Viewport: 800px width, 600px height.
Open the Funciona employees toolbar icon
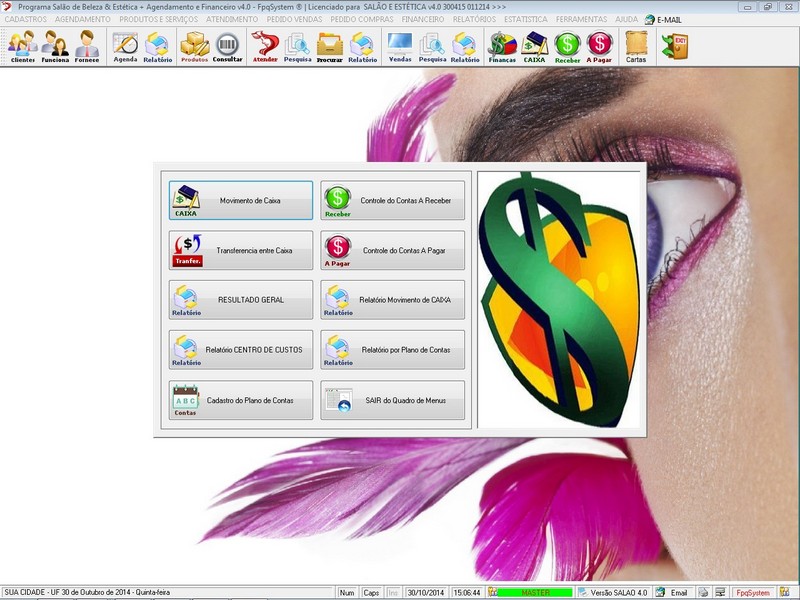pyautogui.click(x=55, y=46)
